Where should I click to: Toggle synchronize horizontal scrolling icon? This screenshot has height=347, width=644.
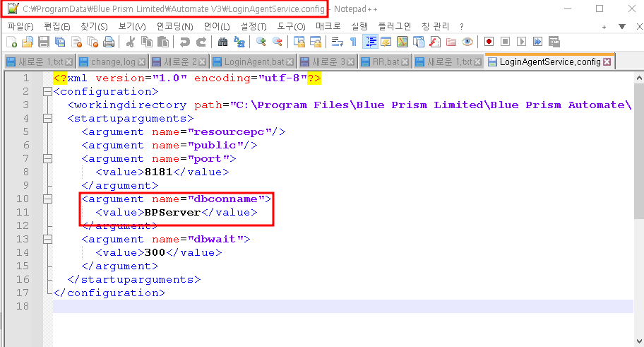[316, 42]
